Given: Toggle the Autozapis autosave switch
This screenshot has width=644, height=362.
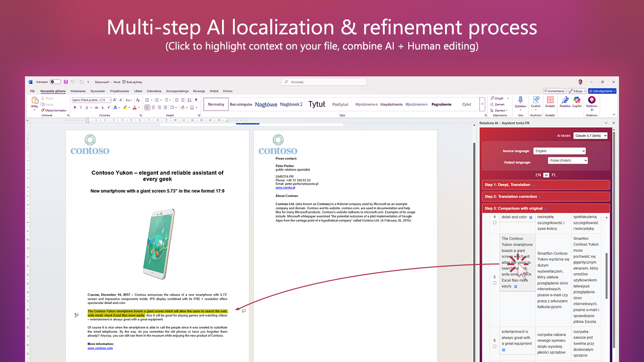Looking at the screenshot, I should [55, 82].
